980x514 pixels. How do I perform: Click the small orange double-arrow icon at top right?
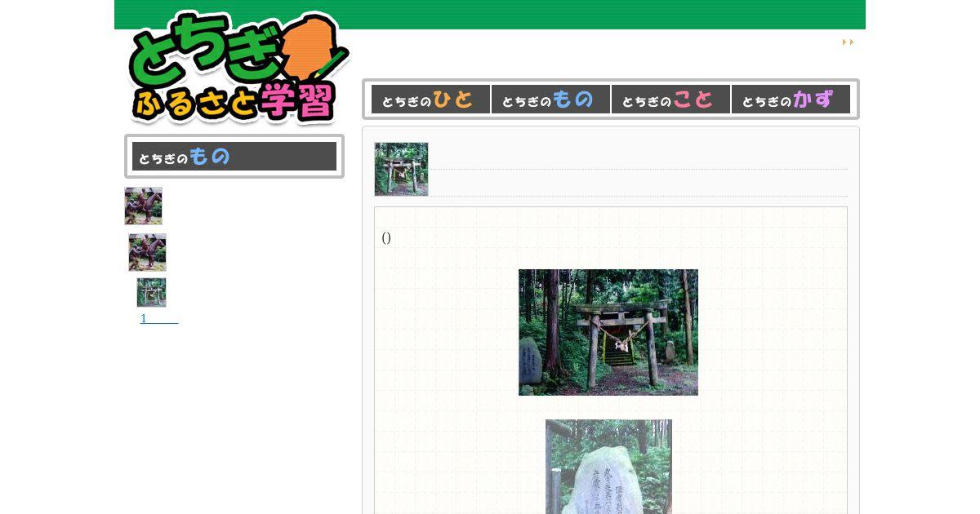coord(848,42)
